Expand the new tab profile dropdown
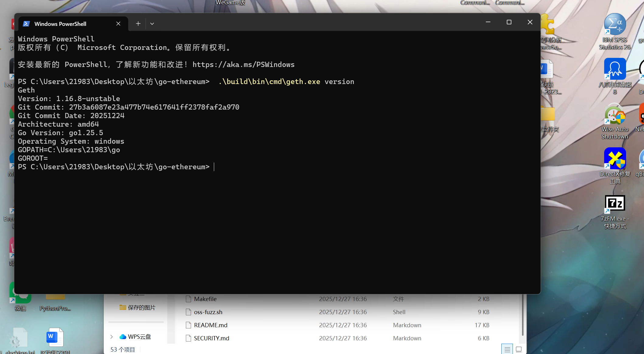Screen dimensions: 644x354 tap(152, 24)
